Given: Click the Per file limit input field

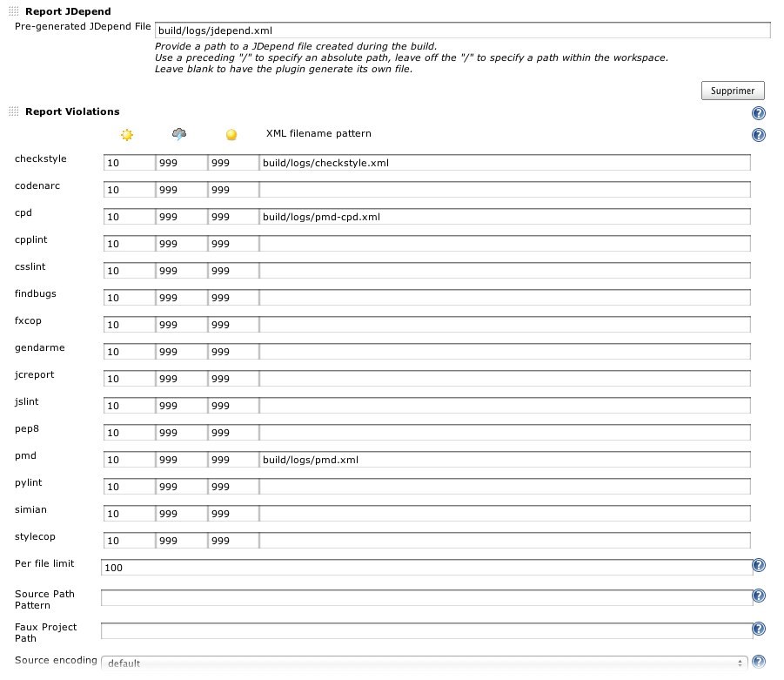Looking at the screenshot, I should [x=425, y=568].
